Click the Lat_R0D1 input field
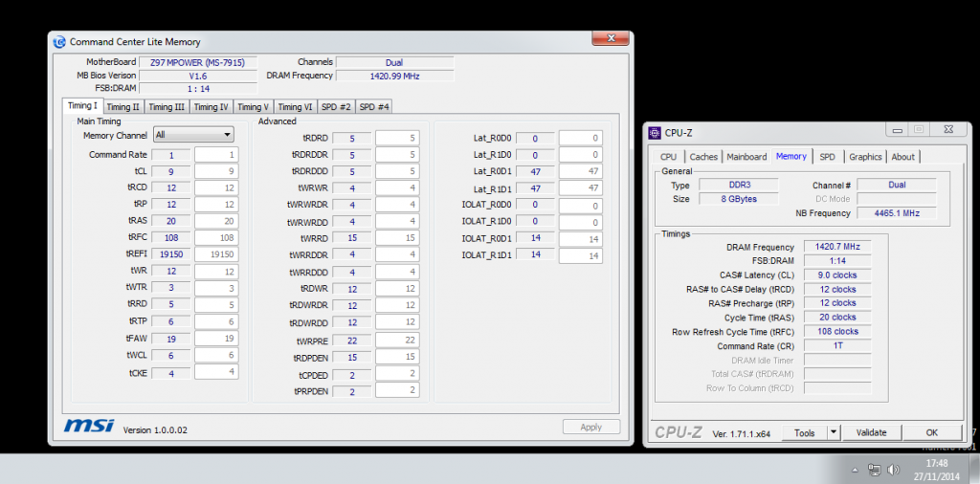The width and height of the screenshot is (980, 484). tap(581, 171)
